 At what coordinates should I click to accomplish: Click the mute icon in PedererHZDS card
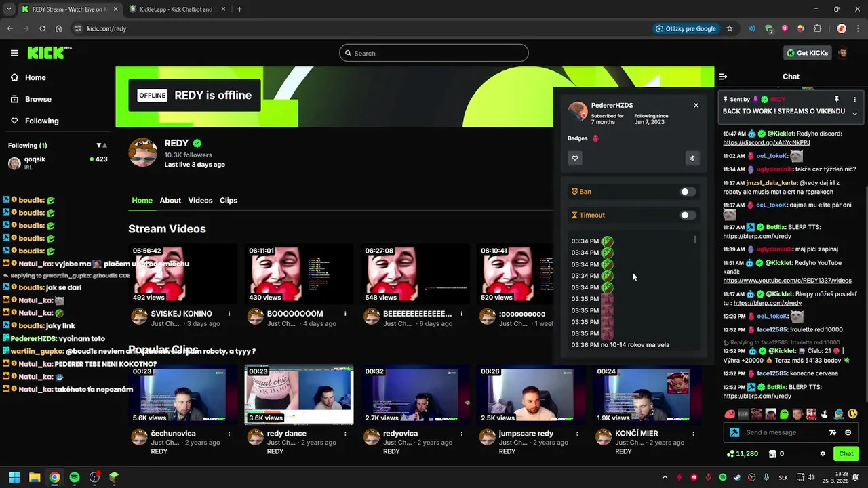coord(692,158)
